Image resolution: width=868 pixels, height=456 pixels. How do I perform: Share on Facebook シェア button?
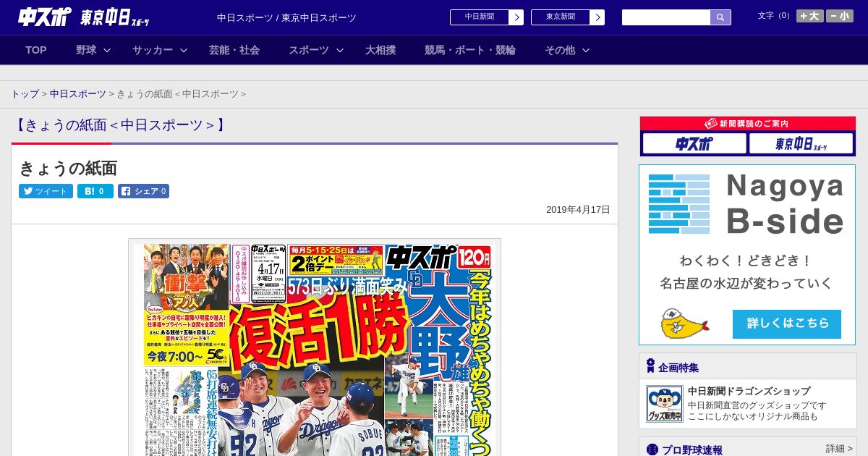click(x=143, y=191)
